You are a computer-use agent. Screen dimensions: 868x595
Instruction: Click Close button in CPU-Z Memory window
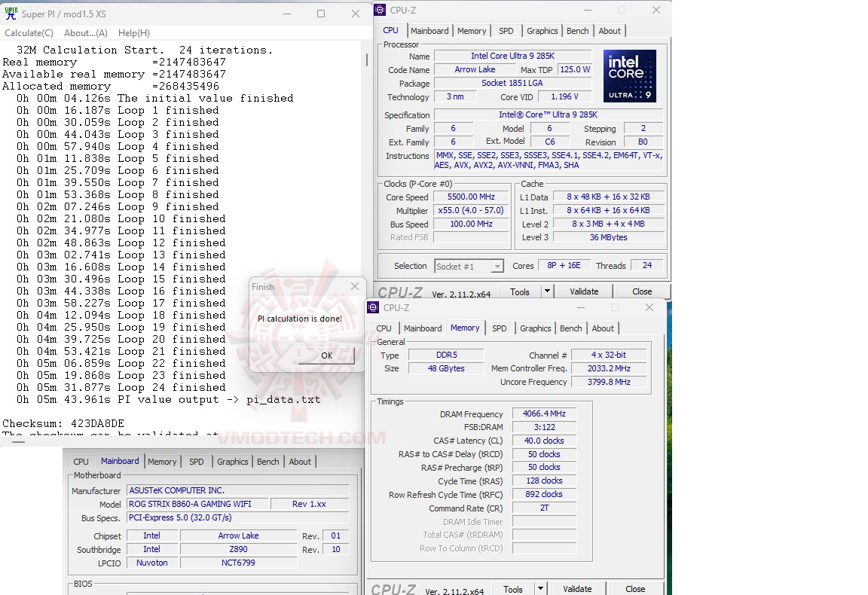coord(635,589)
